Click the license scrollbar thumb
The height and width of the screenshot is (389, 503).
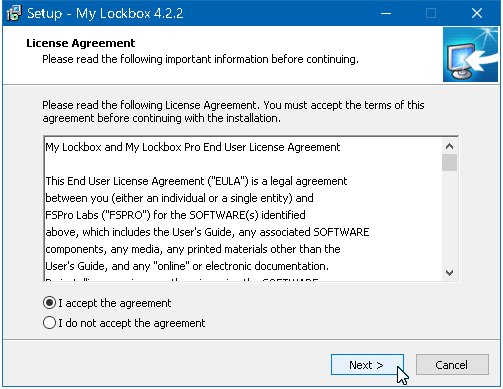point(449,162)
